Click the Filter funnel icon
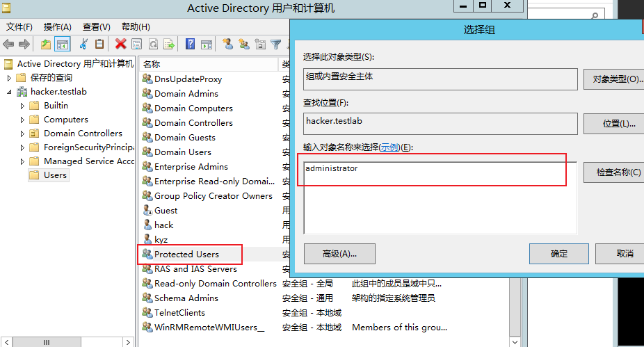The height and width of the screenshot is (347, 644). click(x=276, y=45)
